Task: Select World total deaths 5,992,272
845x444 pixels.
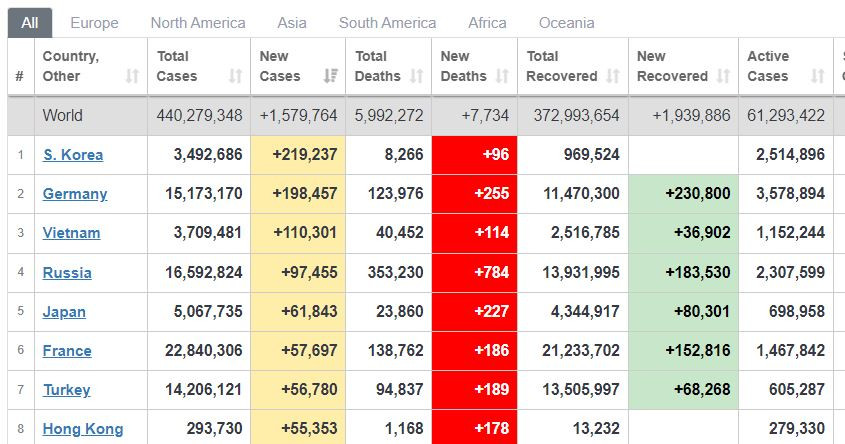Action: (x=389, y=115)
